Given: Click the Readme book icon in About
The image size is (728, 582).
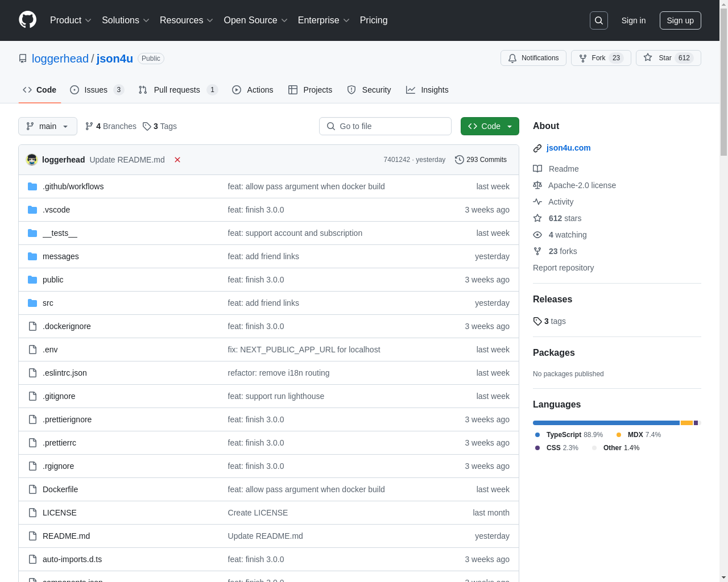Looking at the screenshot, I should [537, 169].
